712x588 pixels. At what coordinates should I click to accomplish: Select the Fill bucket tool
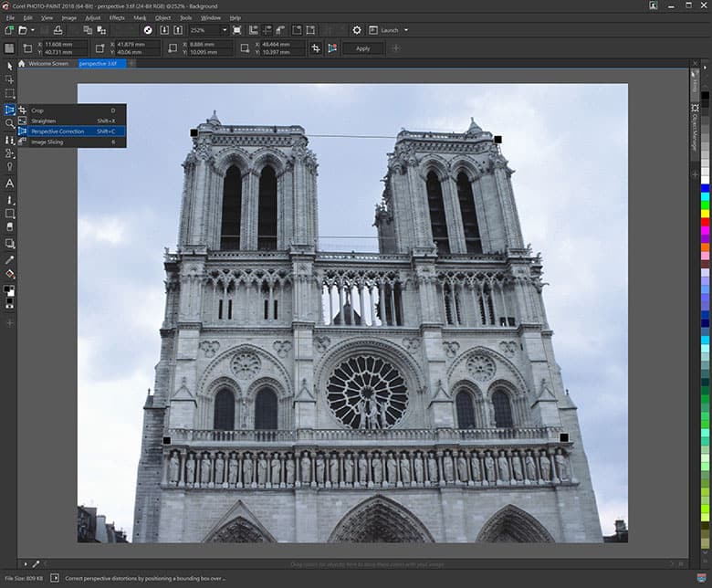(x=10, y=274)
